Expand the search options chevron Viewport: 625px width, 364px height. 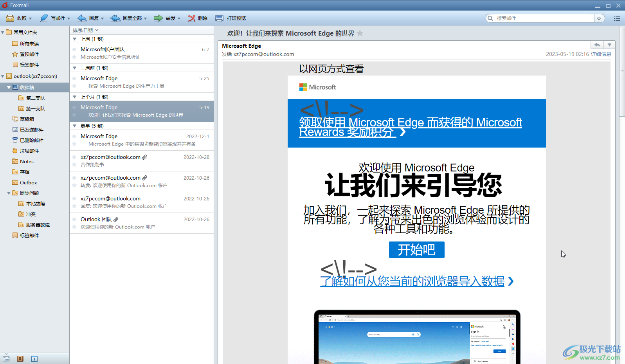pyautogui.click(x=599, y=18)
